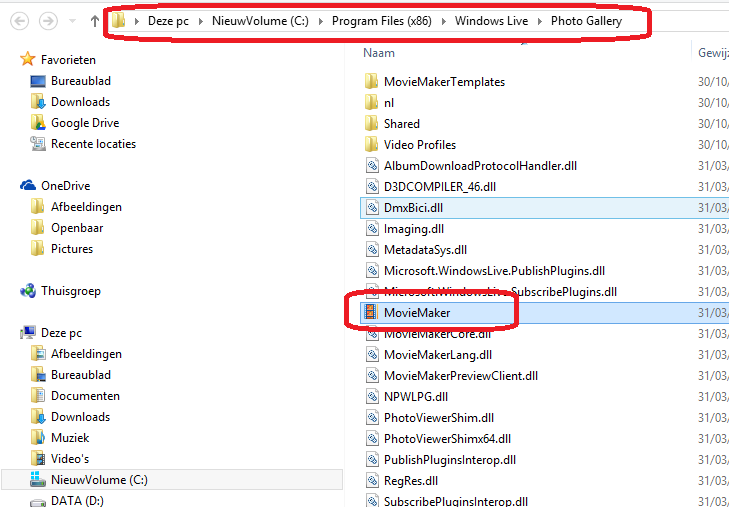The image size is (729, 507).
Task: Select AlbumDownloadProtocolHandler.dll file
Action: point(480,166)
